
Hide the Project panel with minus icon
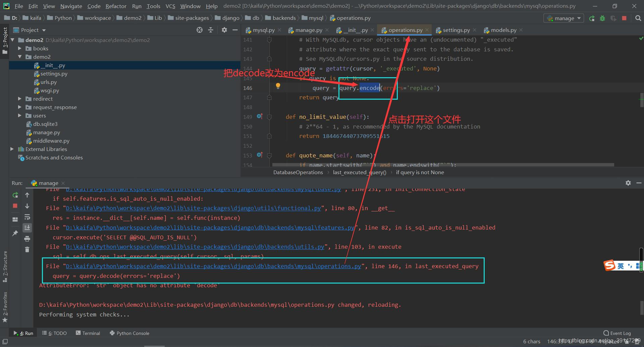(235, 30)
